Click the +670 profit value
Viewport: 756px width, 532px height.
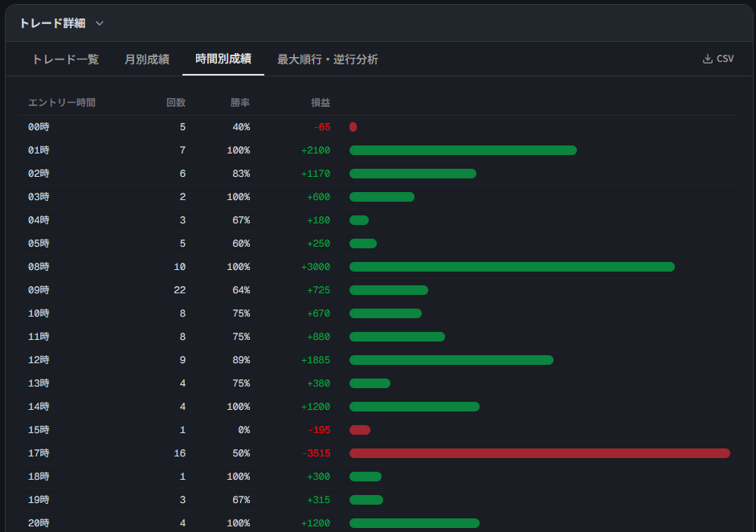[318, 313]
